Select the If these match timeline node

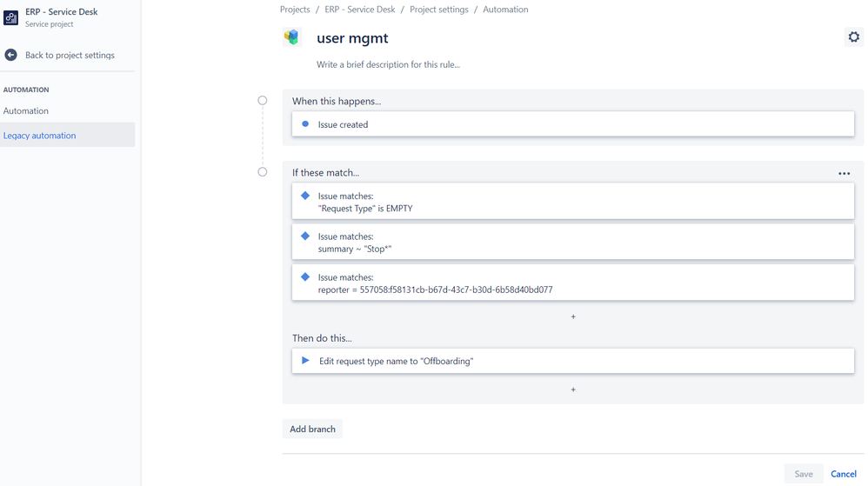[x=263, y=171]
